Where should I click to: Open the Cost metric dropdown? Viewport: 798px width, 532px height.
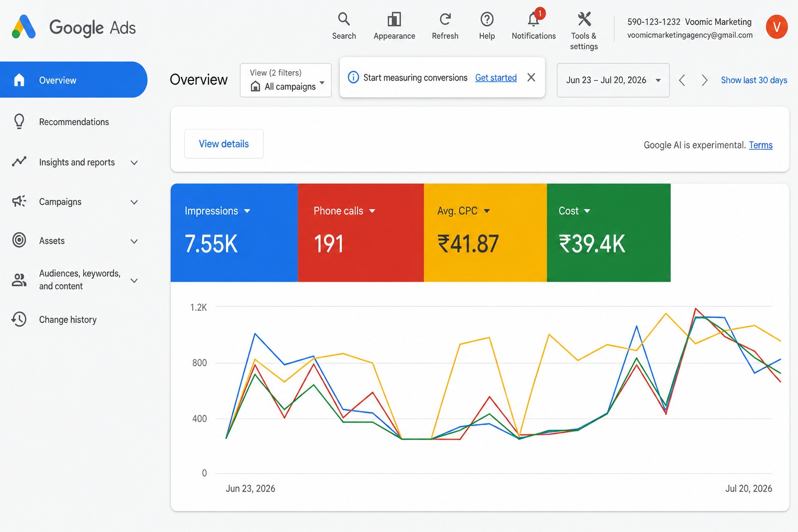tap(587, 211)
